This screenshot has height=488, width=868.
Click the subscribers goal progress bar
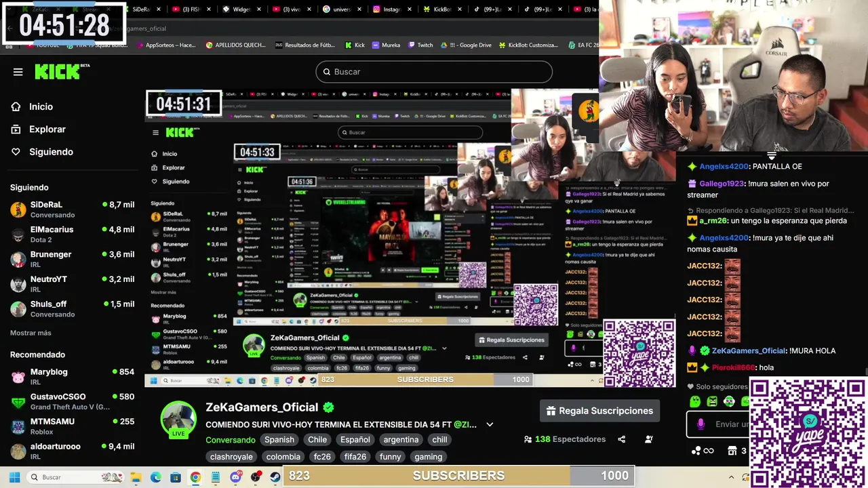[459, 476]
